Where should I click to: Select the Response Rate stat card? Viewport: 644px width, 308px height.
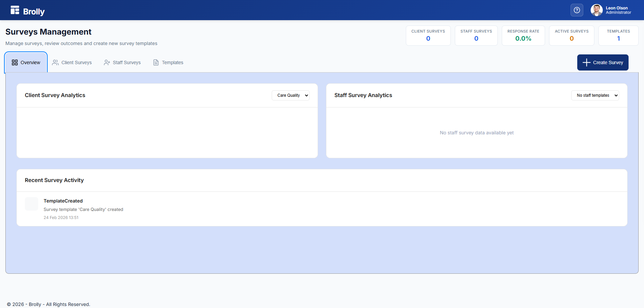pos(523,35)
